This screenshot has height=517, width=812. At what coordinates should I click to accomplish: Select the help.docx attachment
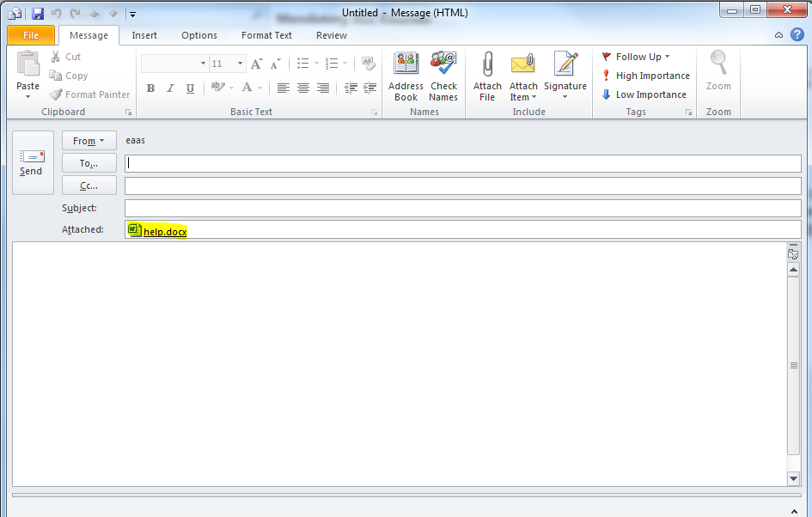(157, 231)
